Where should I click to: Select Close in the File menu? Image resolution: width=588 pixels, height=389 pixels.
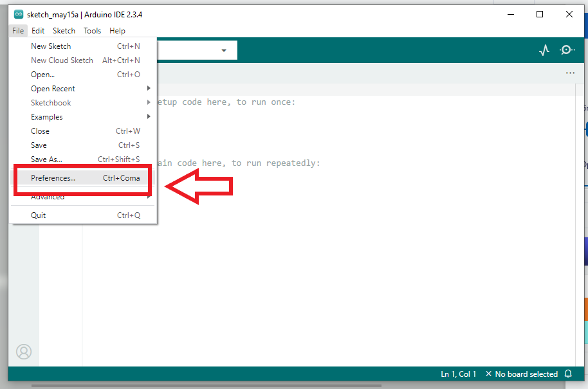coord(82,131)
